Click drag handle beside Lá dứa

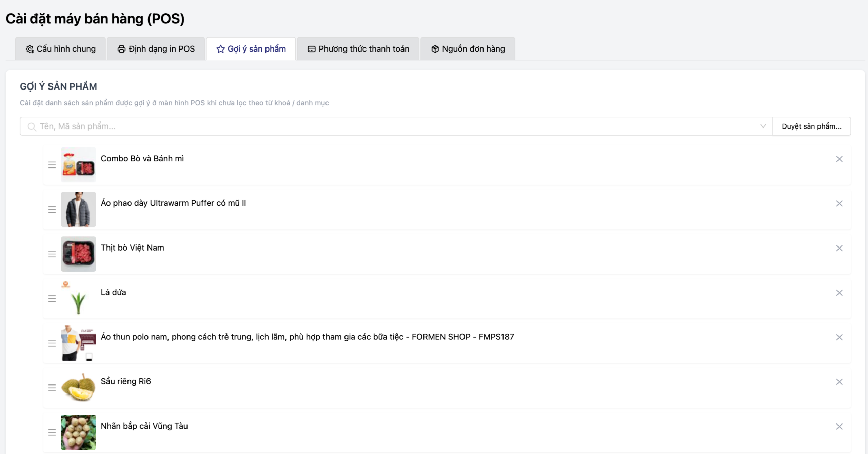point(52,298)
